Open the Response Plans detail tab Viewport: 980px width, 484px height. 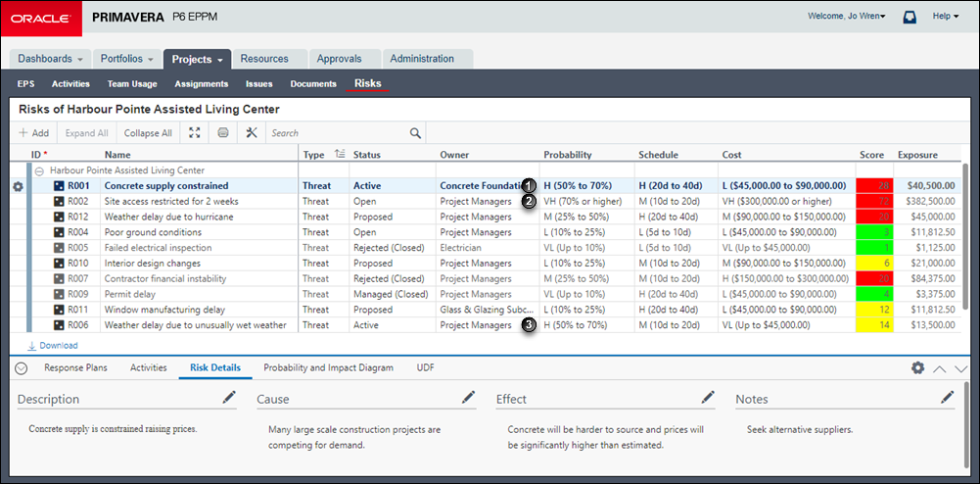75,367
